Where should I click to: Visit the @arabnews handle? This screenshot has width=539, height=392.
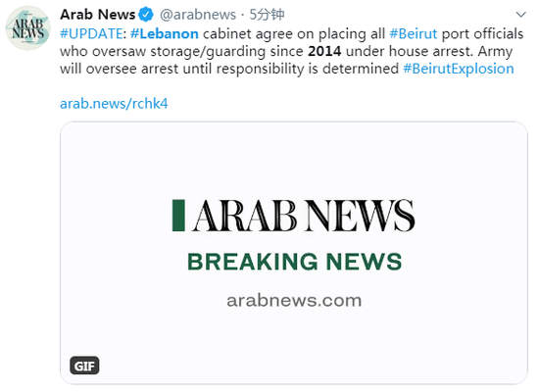[198, 15]
